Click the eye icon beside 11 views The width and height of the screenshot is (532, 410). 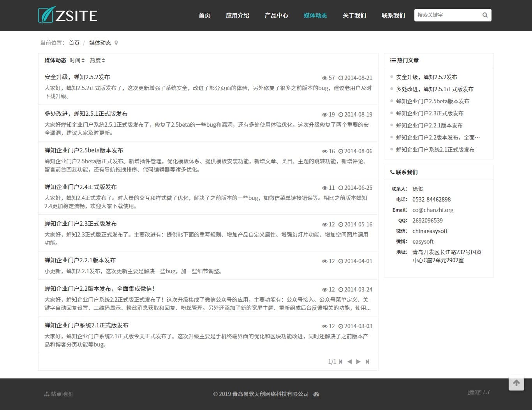click(x=325, y=188)
